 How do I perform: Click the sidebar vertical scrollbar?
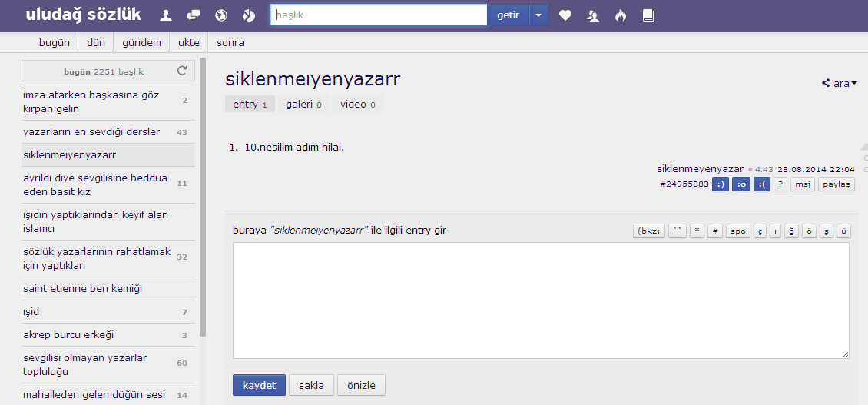click(x=203, y=197)
